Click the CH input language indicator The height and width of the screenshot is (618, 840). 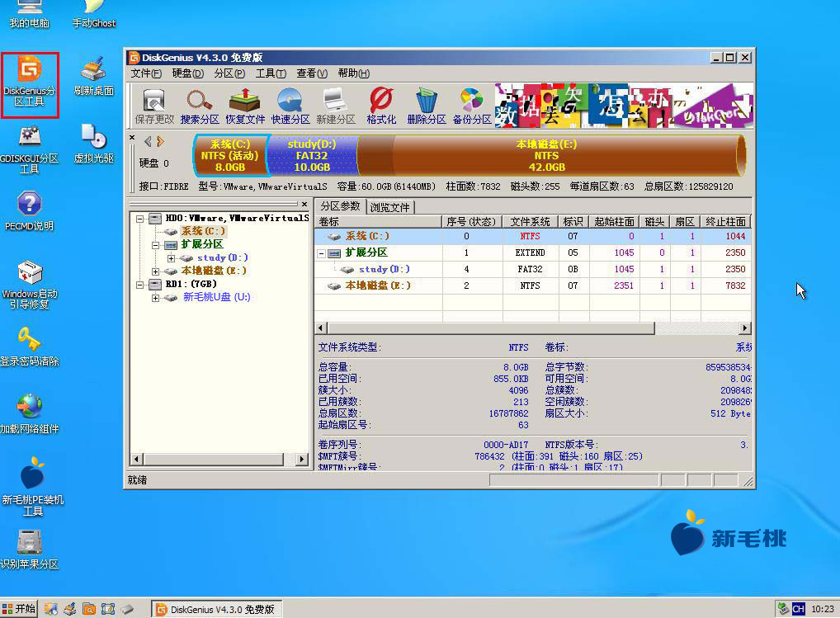[798, 609]
